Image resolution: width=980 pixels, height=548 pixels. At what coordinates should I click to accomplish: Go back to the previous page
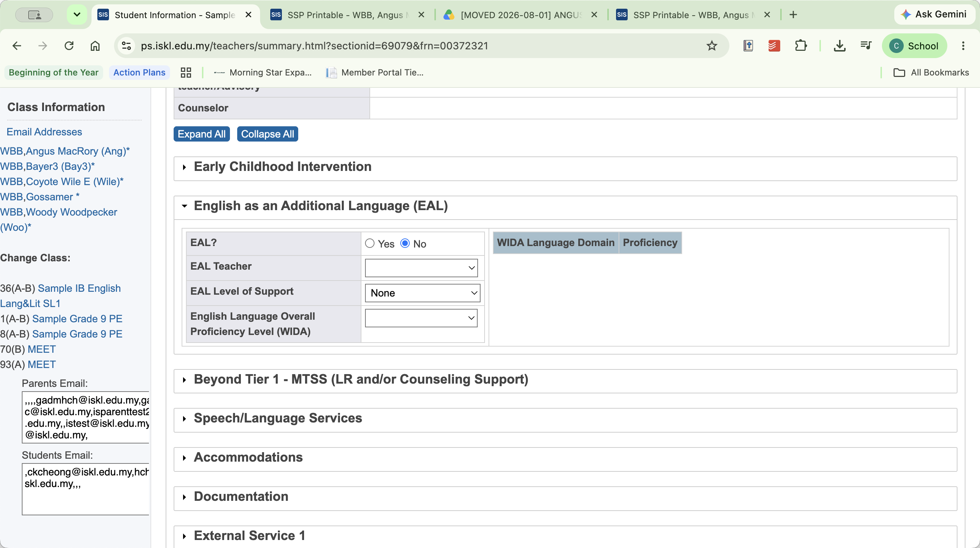click(17, 46)
